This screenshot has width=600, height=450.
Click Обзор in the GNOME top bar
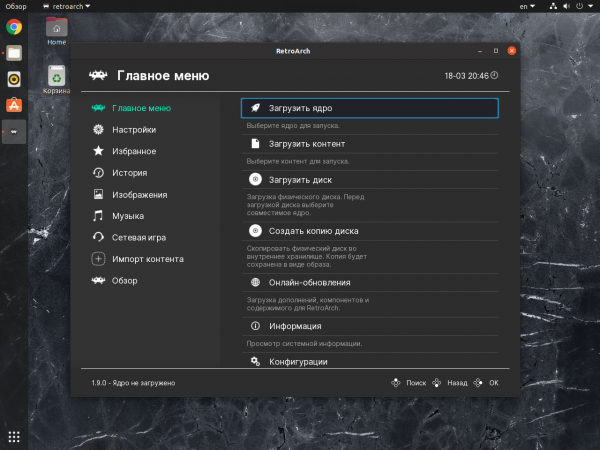(16, 6)
